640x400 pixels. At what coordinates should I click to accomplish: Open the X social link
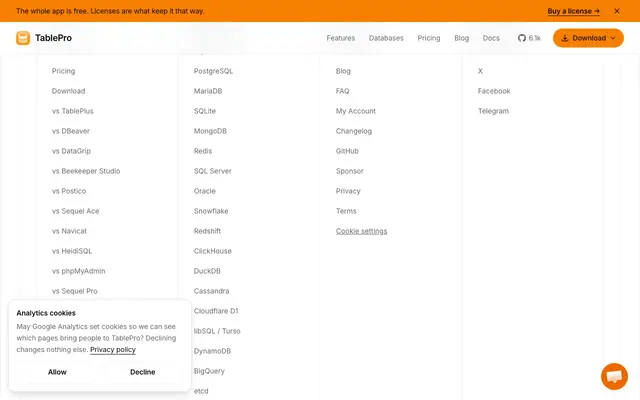click(480, 71)
